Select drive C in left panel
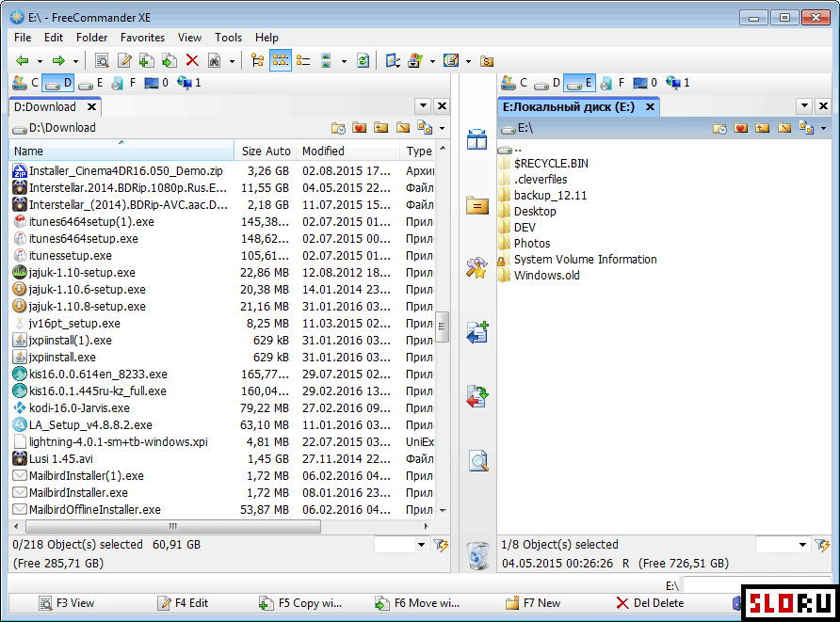This screenshot has width=840, height=622. pyautogui.click(x=25, y=83)
